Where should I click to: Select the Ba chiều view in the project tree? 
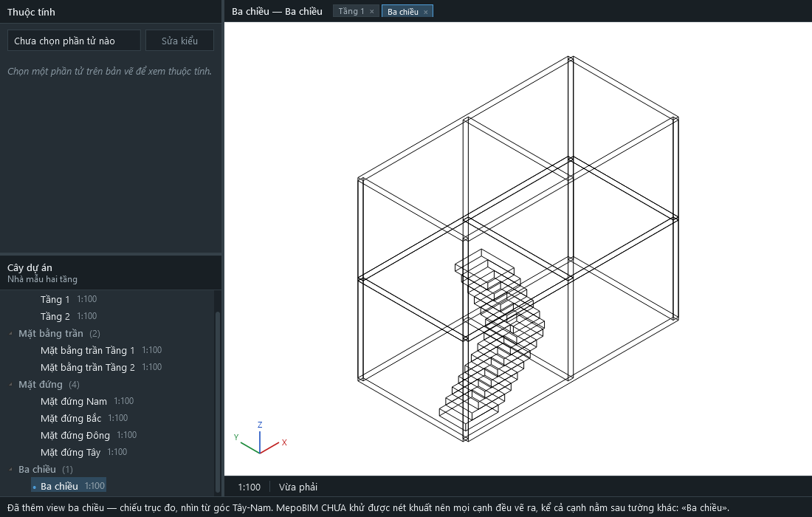69,486
